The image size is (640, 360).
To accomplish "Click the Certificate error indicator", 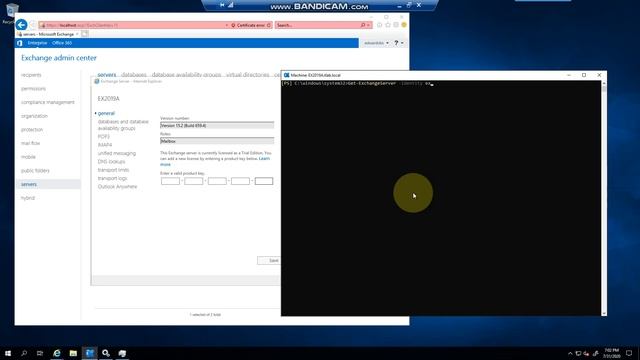I will coord(248,25).
